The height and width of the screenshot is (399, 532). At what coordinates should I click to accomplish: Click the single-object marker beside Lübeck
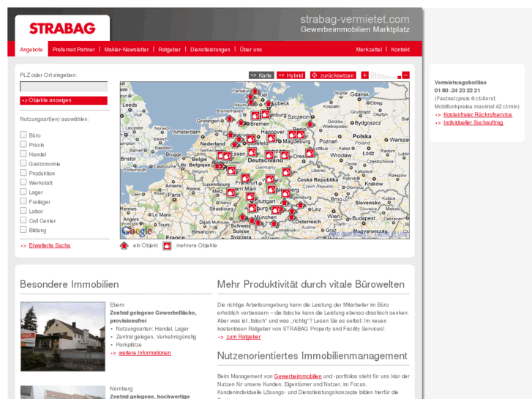pos(269,103)
